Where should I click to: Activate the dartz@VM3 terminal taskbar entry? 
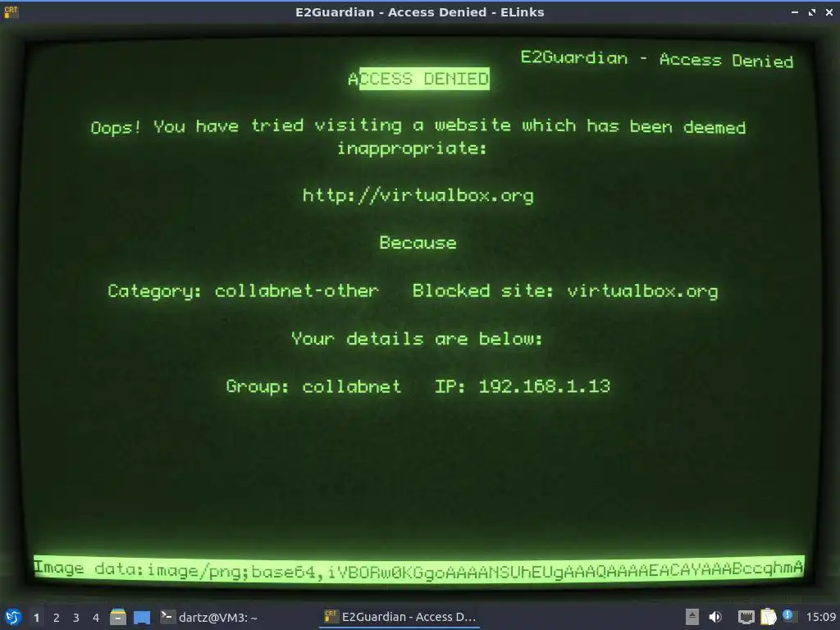click(209, 617)
